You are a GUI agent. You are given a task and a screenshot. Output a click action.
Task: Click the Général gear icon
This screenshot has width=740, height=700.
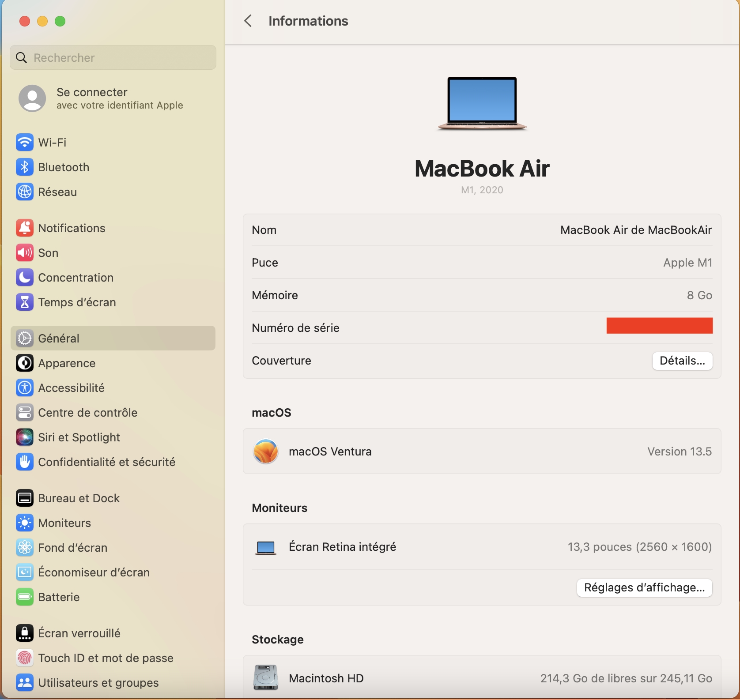[25, 338]
